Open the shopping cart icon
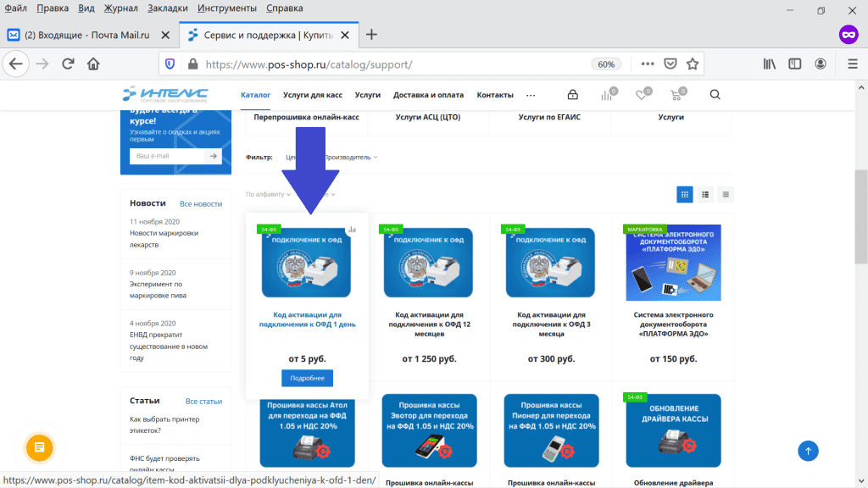 pos(676,95)
